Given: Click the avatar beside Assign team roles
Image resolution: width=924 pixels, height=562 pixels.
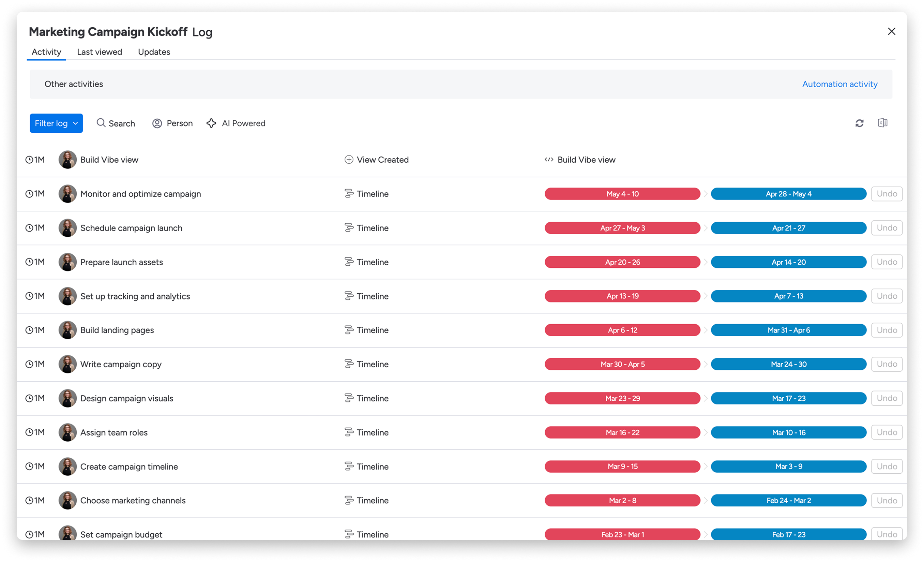Looking at the screenshot, I should [x=67, y=432].
